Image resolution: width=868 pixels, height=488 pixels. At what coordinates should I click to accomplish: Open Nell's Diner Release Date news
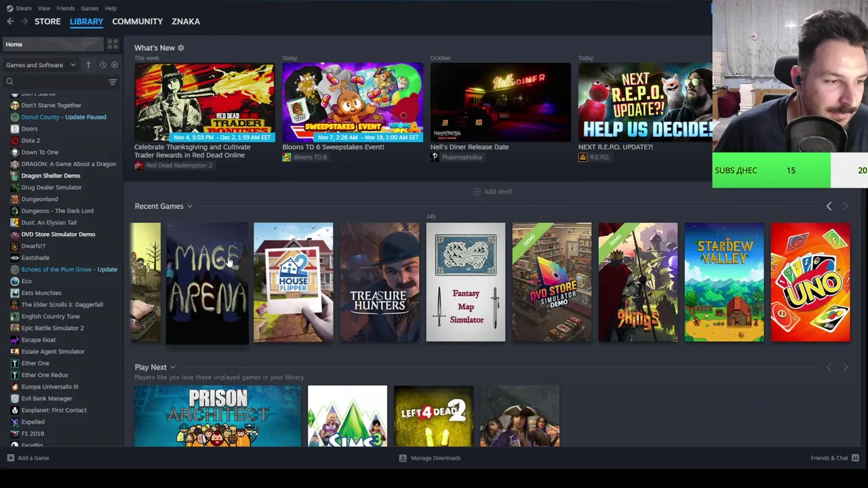point(469,147)
